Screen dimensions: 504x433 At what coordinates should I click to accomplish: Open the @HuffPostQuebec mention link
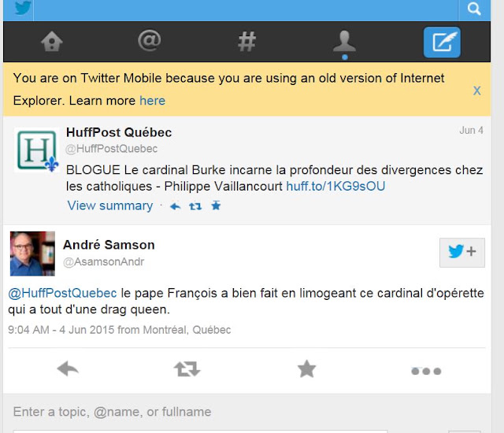coord(62,294)
